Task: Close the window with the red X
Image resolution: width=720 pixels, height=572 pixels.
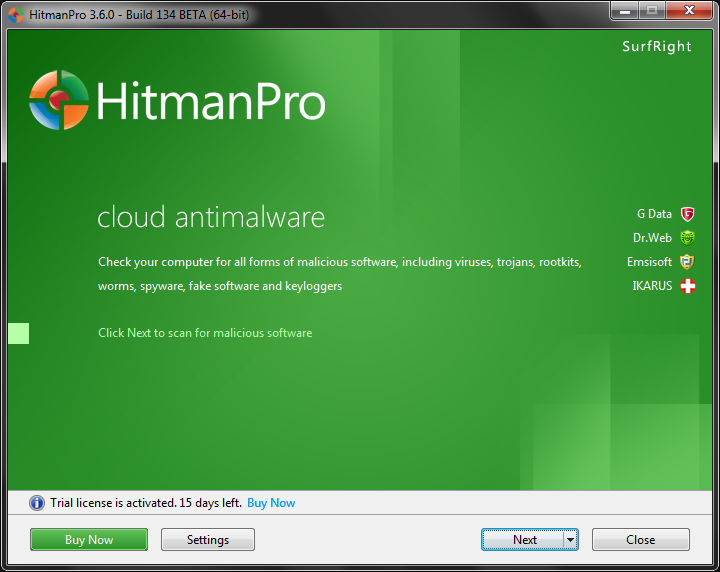Action: [x=689, y=11]
